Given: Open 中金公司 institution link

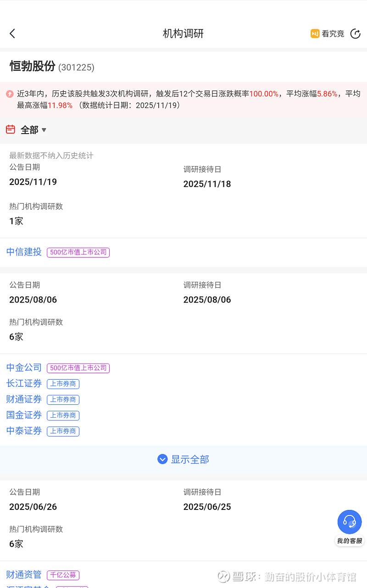Looking at the screenshot, I should coord(24,368).
